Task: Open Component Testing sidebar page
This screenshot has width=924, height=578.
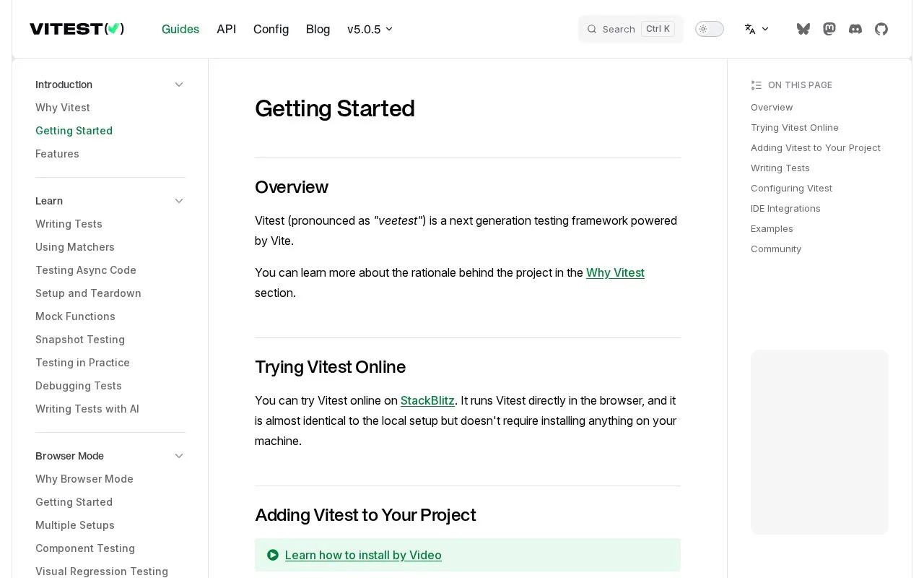Action: pos(85,548)
